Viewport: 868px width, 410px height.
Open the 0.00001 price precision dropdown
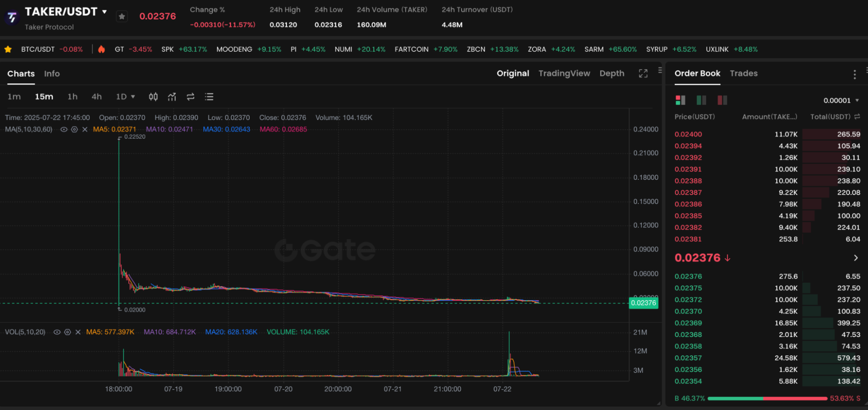[x=841, y=100]
